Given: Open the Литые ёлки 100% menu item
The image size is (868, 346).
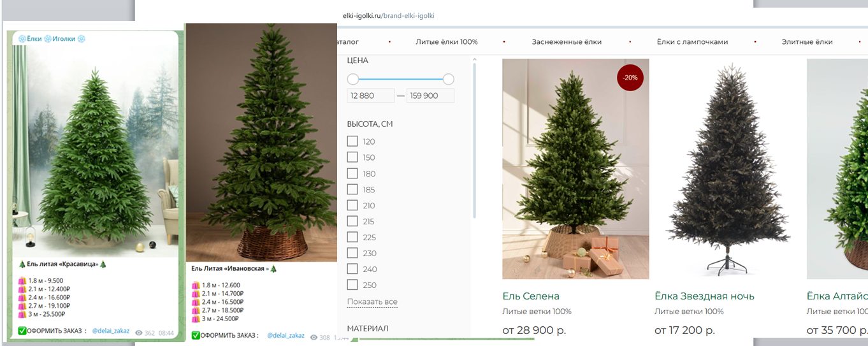Looking at the screenshot, I should 447,42.
